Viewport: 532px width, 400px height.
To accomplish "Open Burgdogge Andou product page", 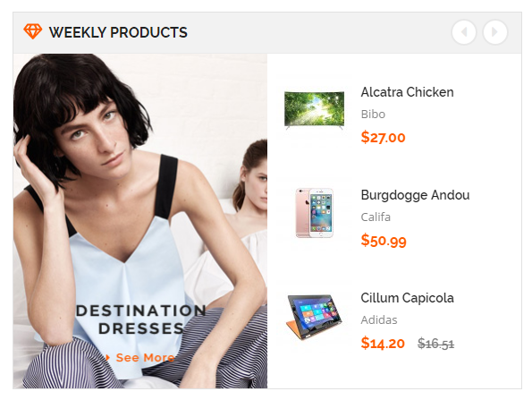I will pos(415,195).
